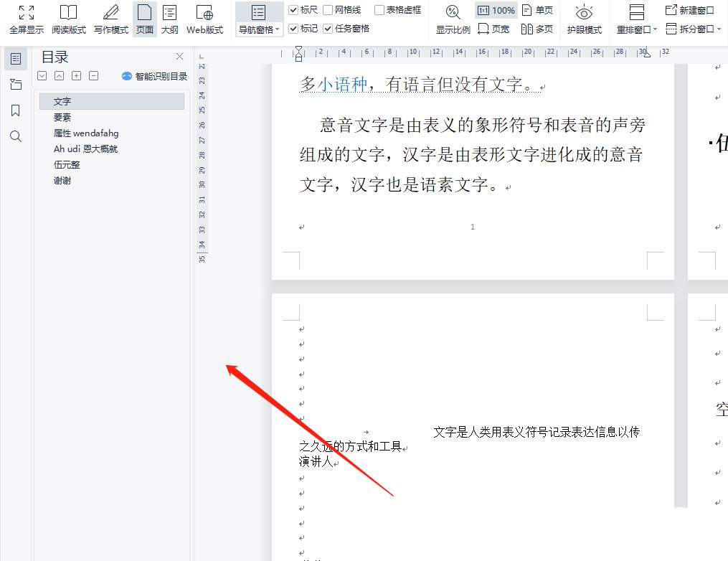Open the bookmarks sidebar icon
The width and height of the screenshot is (728, 561).
click(15, 110)
